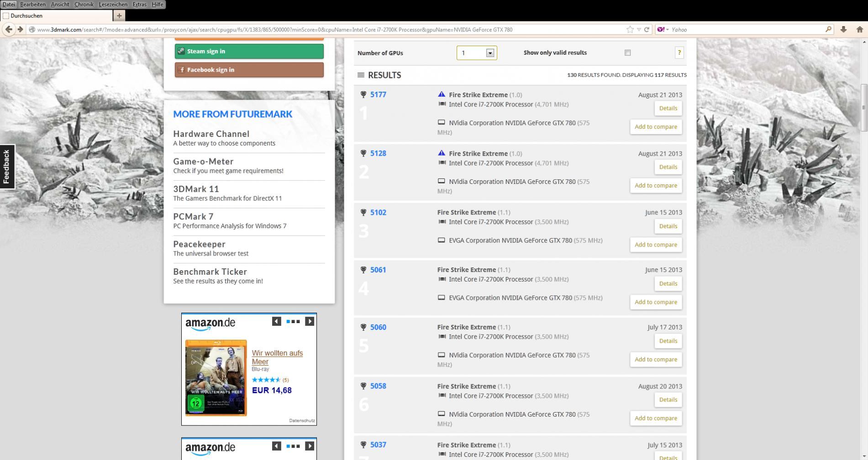Viewport: 868px width, 460px height.
Task: Open the Peacekeeper browser test link
Action: tap(199, 244)
